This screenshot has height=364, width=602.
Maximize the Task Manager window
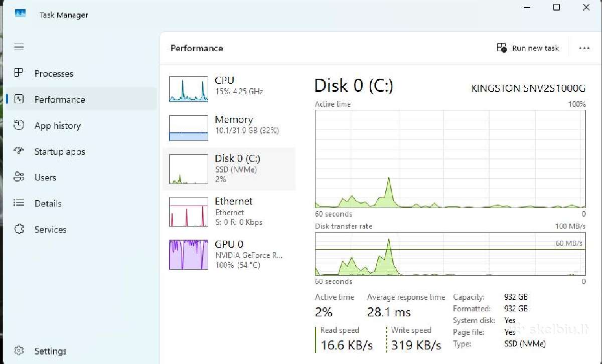556,8
